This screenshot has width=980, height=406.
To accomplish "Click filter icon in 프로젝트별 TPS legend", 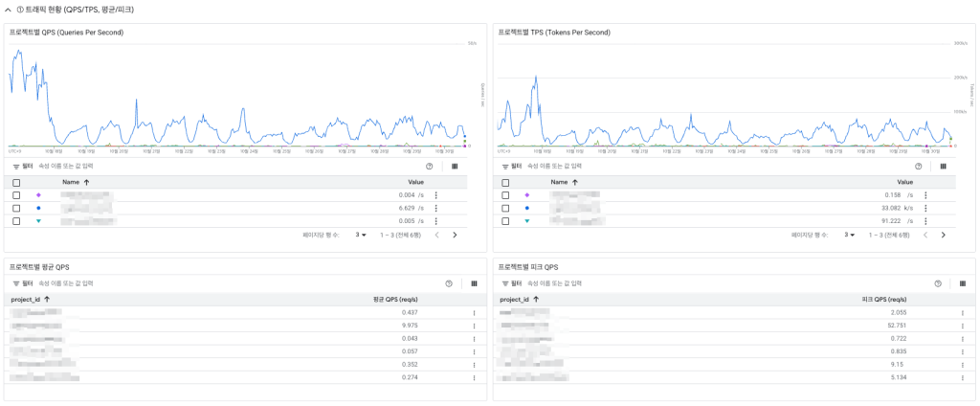I will pyautogui.click(x=505, y=167).
